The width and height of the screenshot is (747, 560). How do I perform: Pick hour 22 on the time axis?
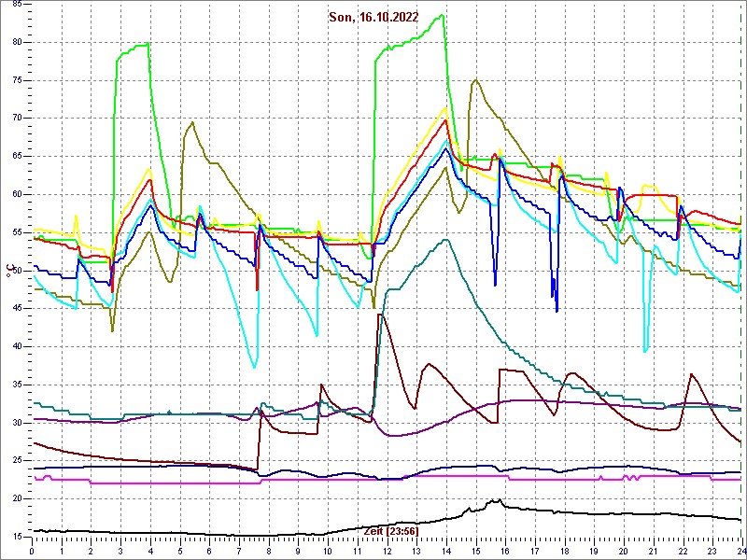pos(682,553)
